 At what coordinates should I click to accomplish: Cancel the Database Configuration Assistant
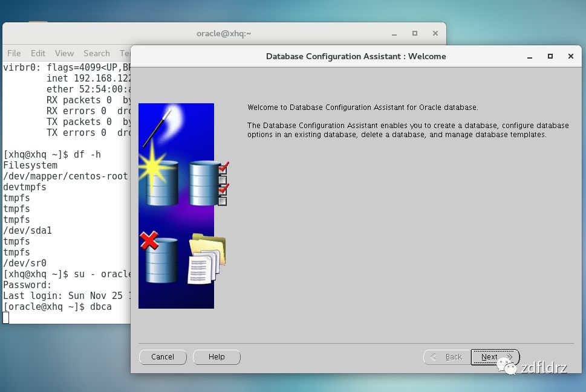click(163, 357)
